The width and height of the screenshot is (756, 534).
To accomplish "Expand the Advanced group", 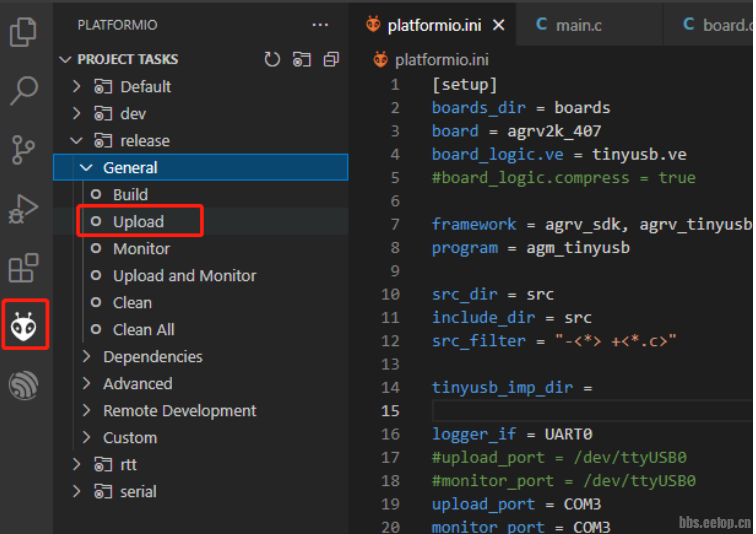I will pos(86,383).
